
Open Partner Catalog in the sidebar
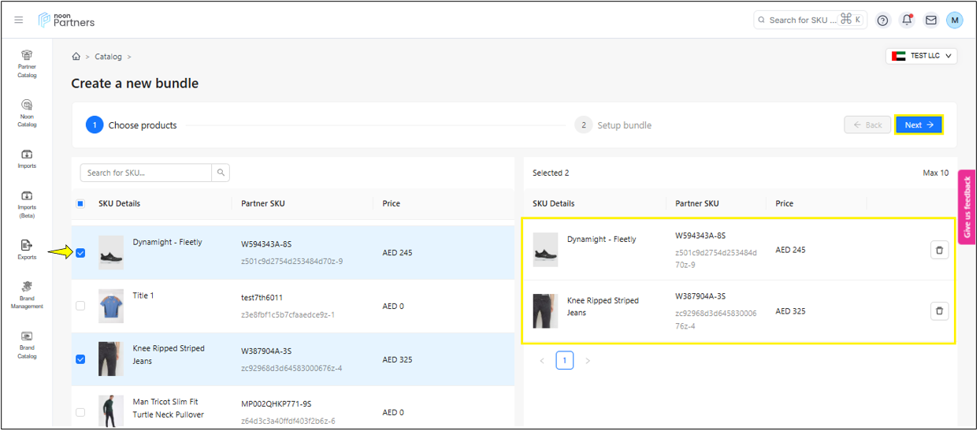(27, 64)
